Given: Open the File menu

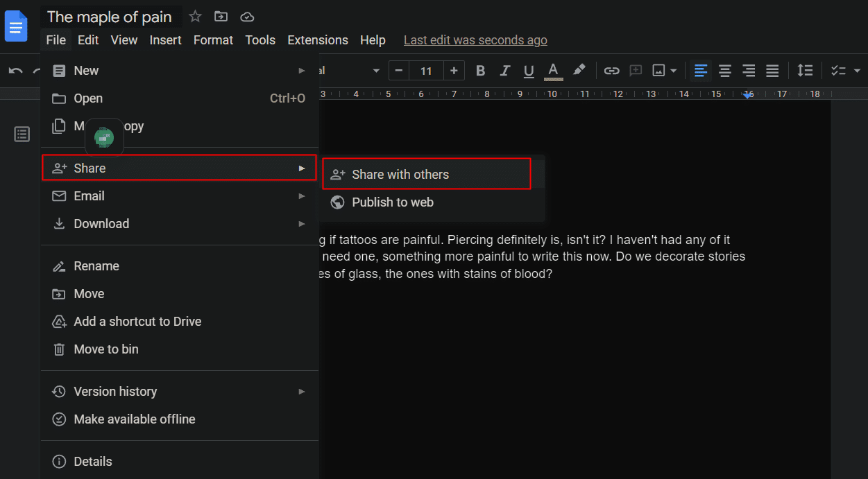Looking at the screenshot, I should click(56, 40).
